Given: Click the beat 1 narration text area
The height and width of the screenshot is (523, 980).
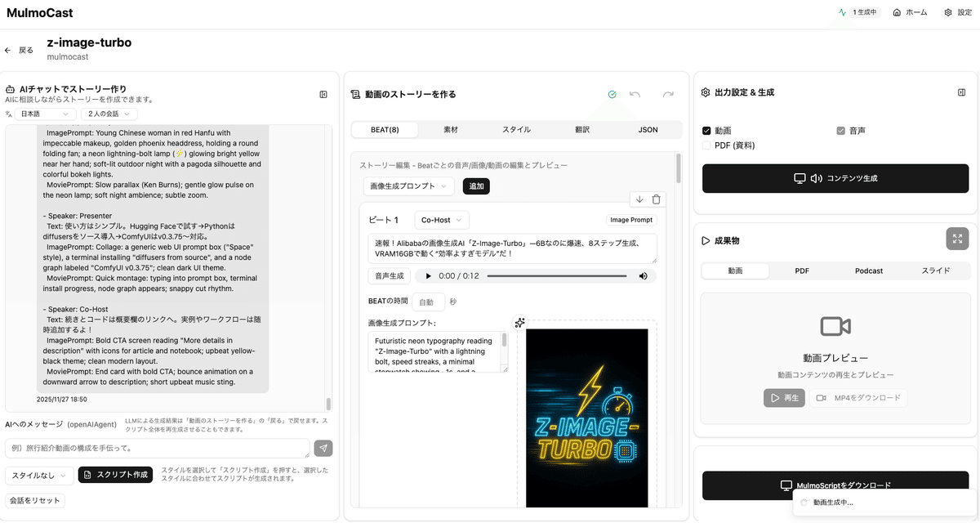Looking at the screenshot, I should click(512, 248).
